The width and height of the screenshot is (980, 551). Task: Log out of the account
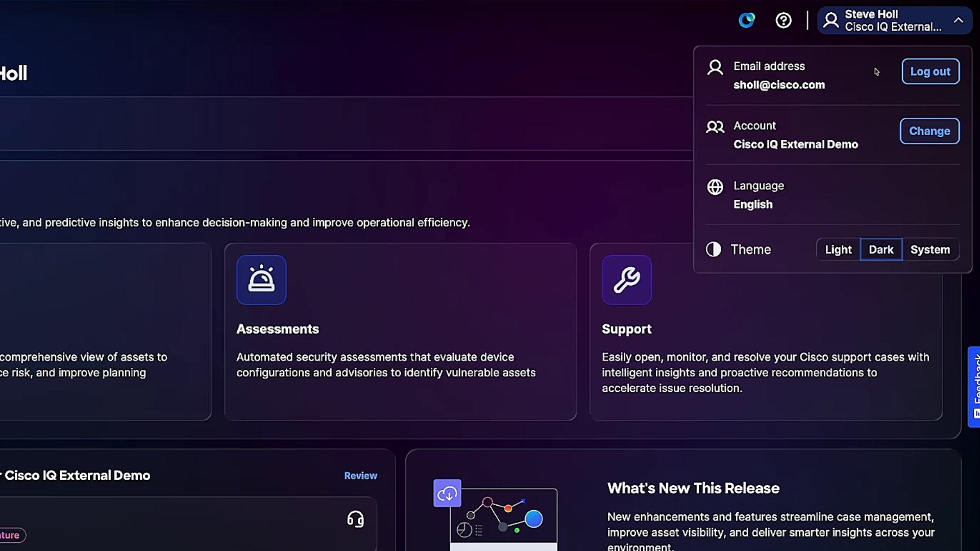point(930,71)
